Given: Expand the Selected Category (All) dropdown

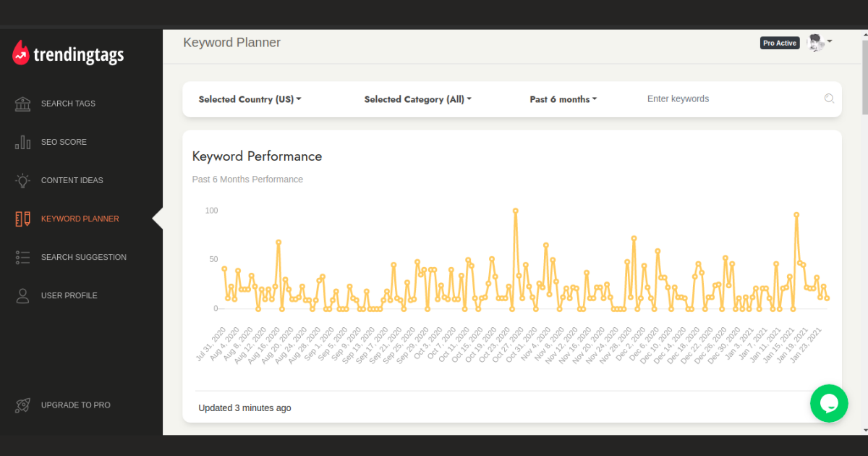Looking at the screenshot, I should [417, 99].
